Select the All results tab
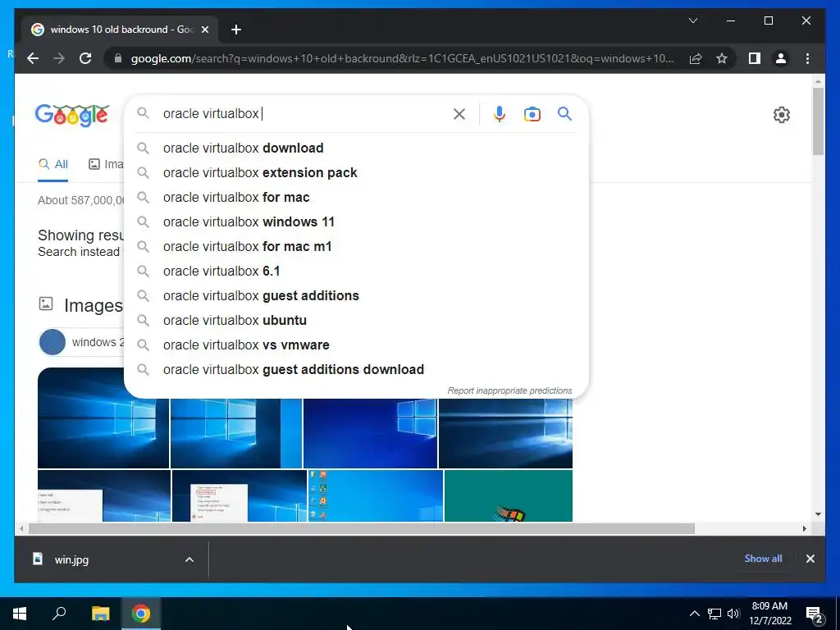 [x=53, y=164]
